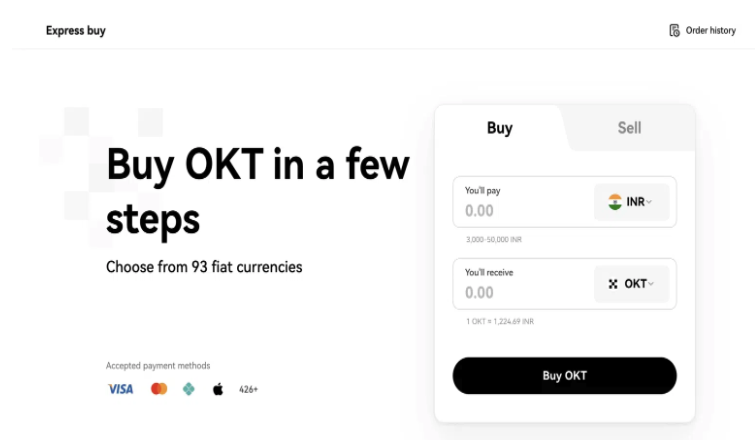Click the Accepted payment methods label
Image resolution: width=755 pixels, height=440 pixels.
point(158,366)
